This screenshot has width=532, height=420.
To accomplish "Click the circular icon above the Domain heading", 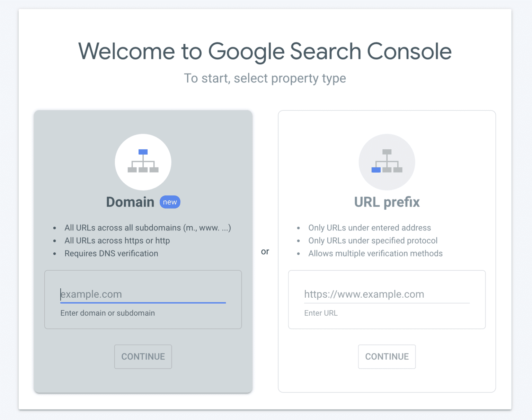I will tap(143, 162).
